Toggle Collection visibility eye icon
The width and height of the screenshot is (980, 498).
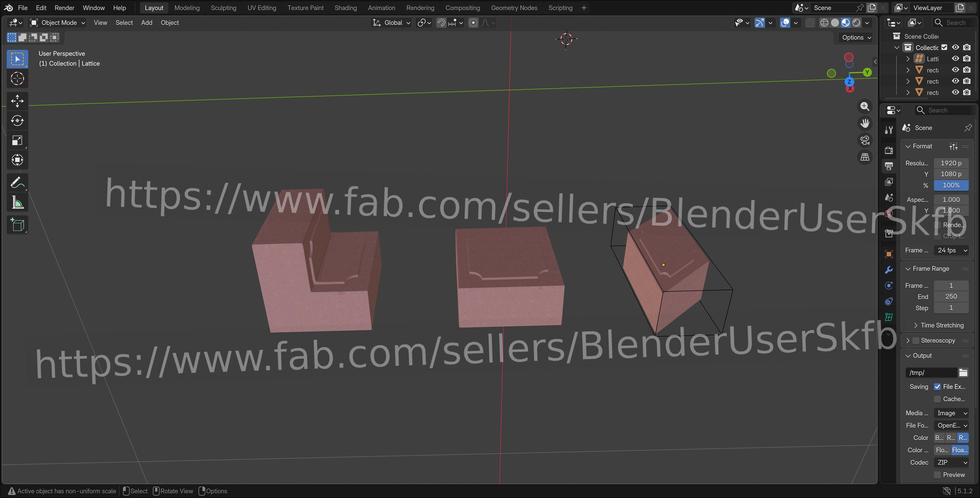pos(955,48)
